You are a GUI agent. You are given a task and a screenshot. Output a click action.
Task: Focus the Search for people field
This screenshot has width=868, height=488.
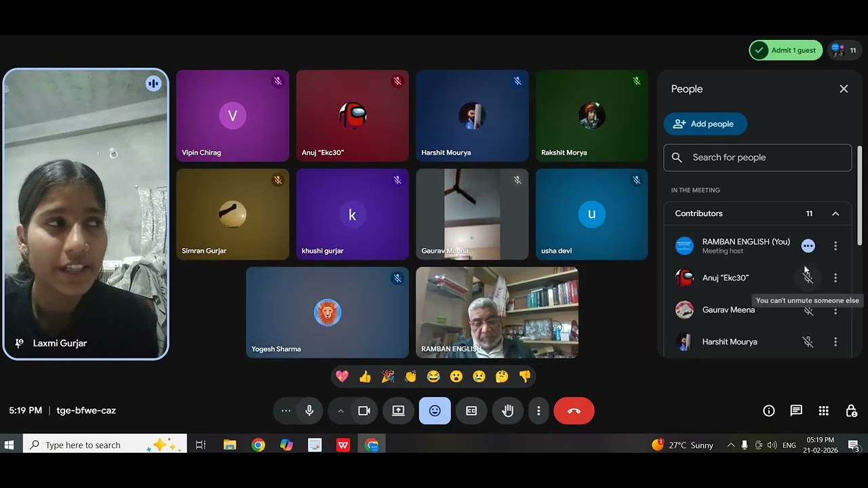point(757,157)
